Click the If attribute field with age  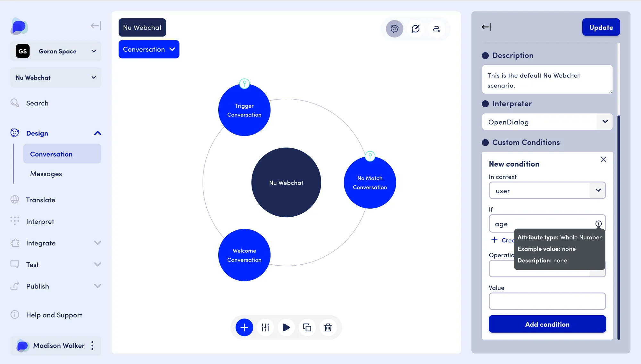547,223
